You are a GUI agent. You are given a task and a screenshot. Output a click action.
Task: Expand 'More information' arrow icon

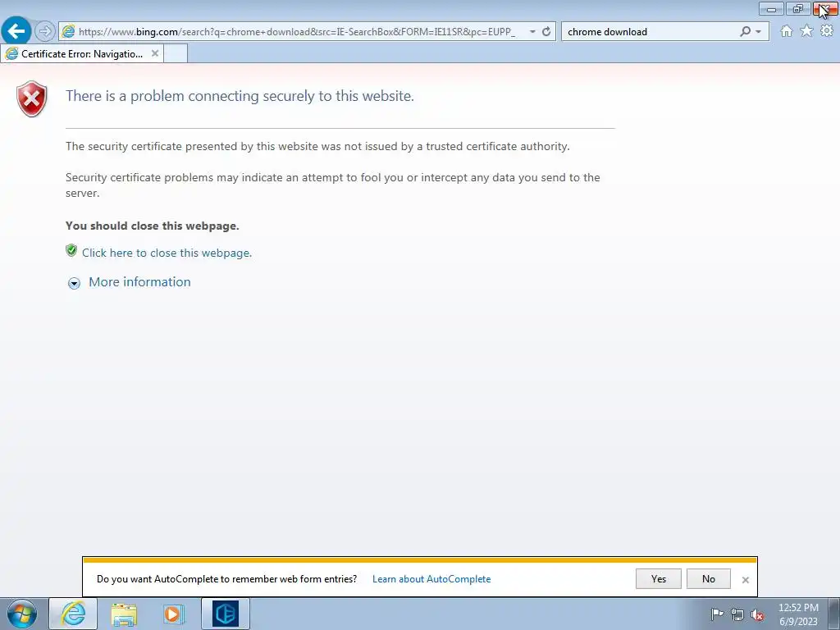74,283
